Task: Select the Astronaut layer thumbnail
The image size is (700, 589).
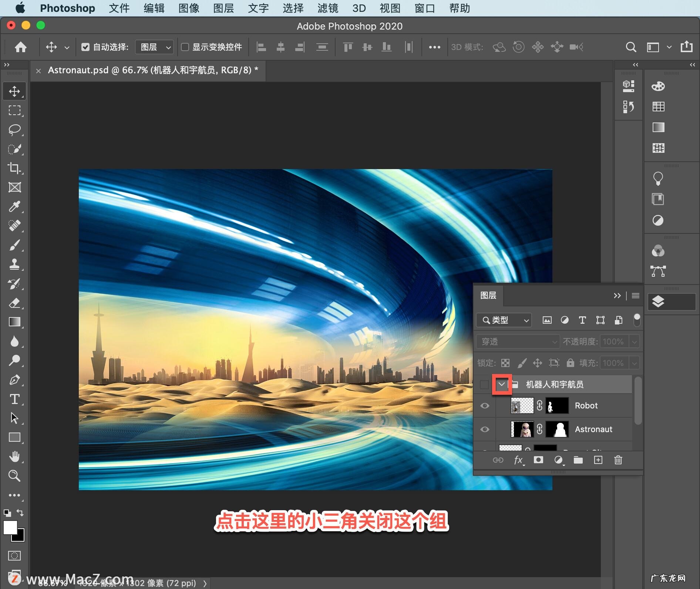Action: point(522,429)
